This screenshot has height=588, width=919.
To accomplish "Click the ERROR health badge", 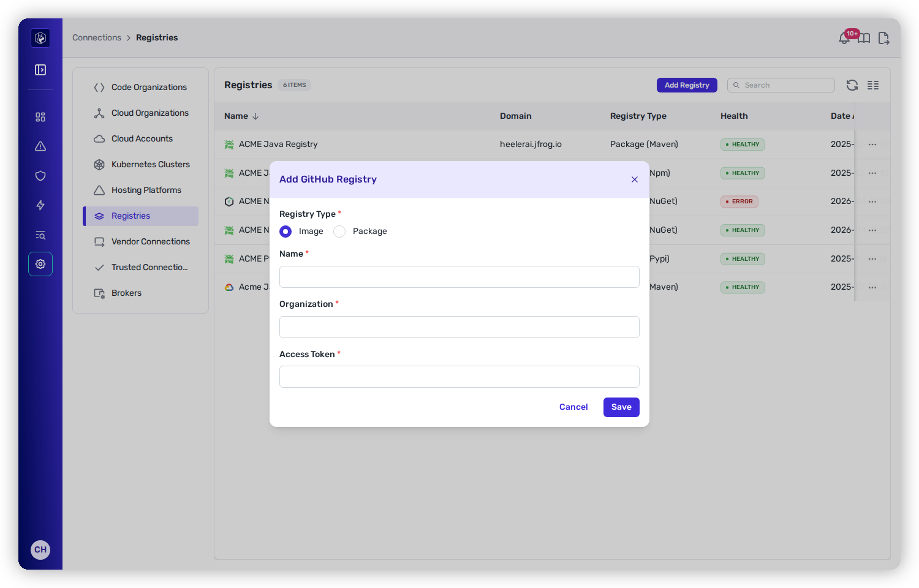I will coord(739,202).
